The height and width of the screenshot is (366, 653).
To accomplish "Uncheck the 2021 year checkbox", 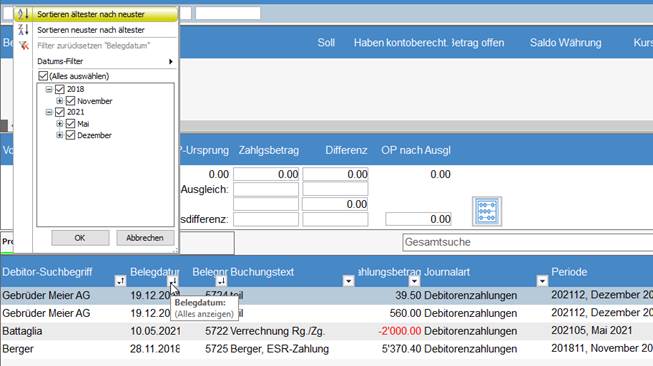I will pos(60,112).
